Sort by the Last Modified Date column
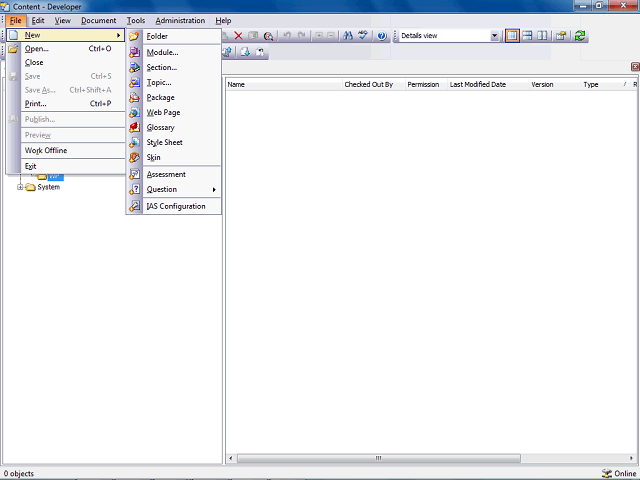Viewport: 640px width, 480px height. [488, 84]
